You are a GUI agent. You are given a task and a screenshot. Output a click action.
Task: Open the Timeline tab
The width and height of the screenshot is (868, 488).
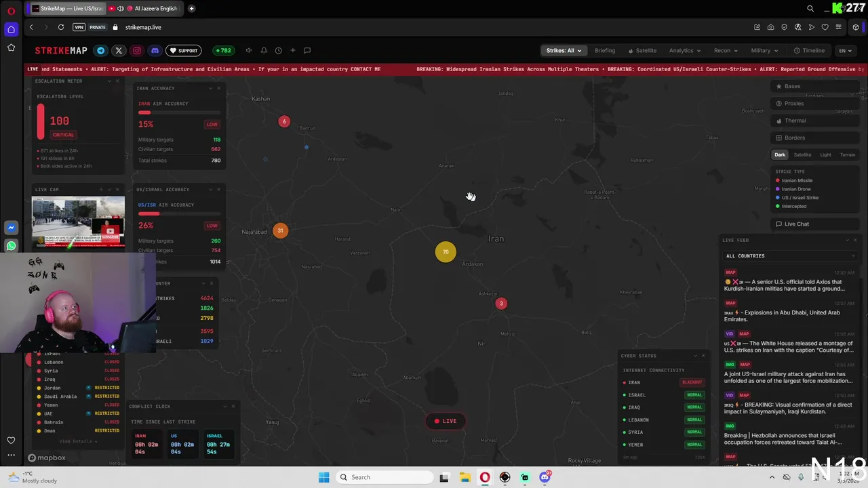[x=810, y=50]
